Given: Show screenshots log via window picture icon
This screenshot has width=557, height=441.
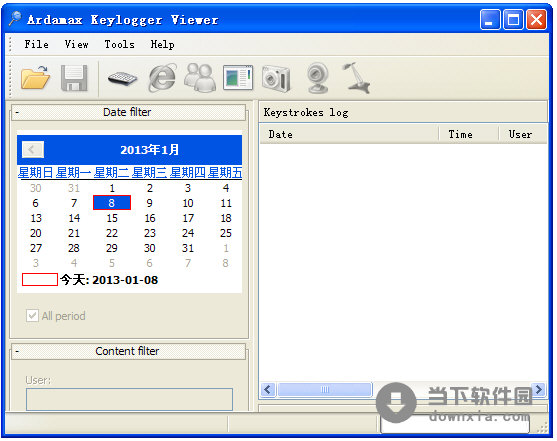Looking at the screenshot, I should click(x=238, y=77).
